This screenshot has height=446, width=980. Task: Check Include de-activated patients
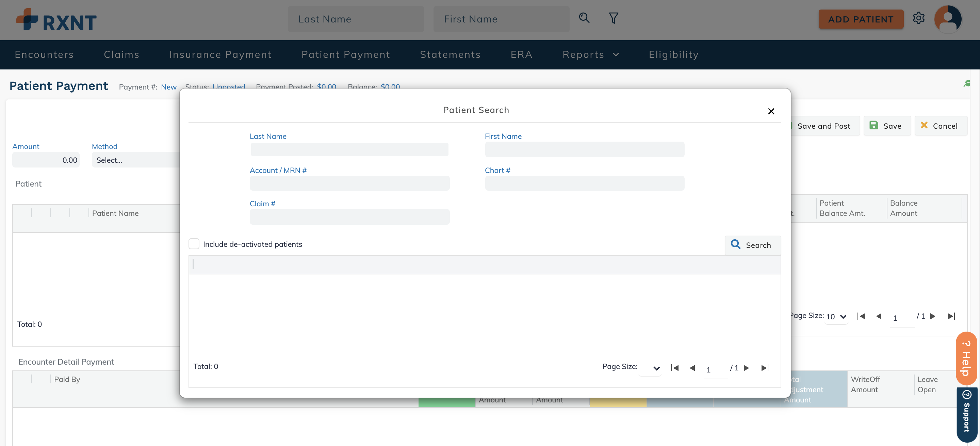tap(194, 244)
